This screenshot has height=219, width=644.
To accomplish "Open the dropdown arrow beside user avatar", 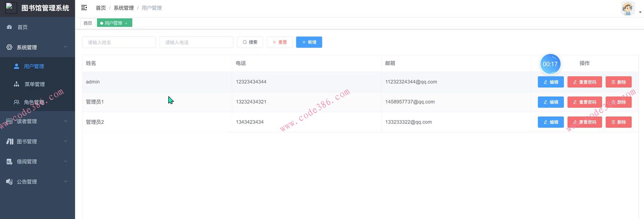I will (x=640, y=12).
